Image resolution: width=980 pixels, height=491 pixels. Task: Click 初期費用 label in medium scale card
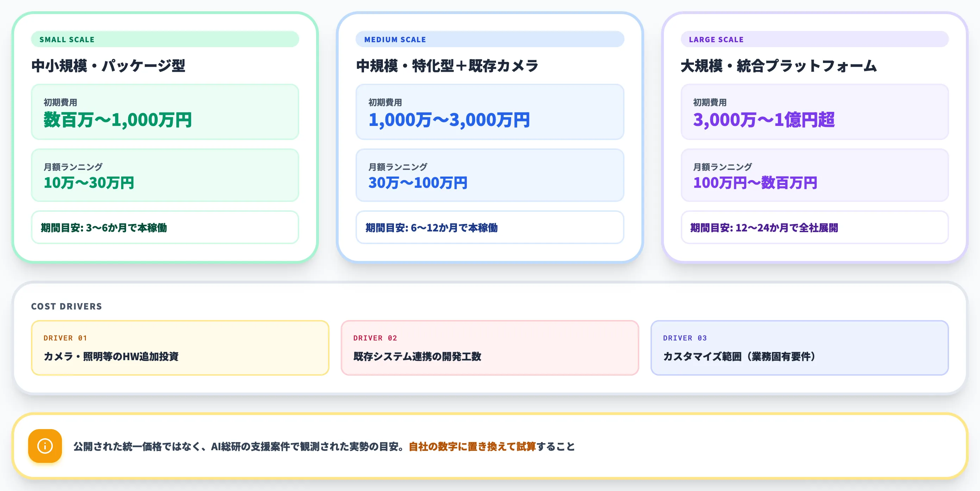[x=385, y=102]
